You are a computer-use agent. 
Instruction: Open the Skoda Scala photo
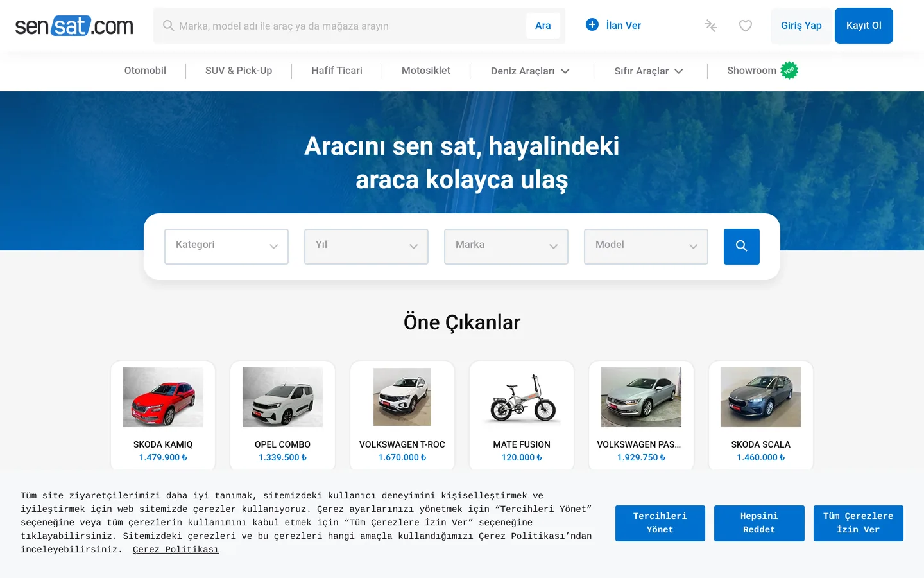click(760, 397)
